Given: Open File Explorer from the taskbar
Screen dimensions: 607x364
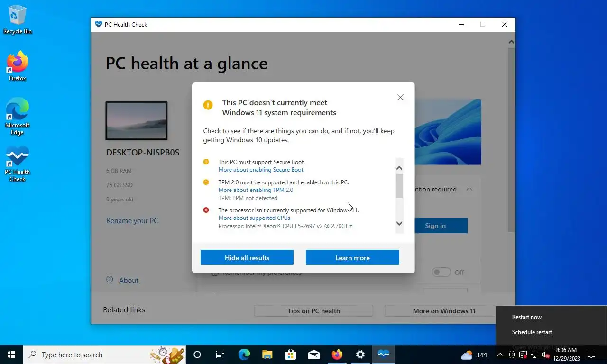Looking at the screenshot, I should pos(267,355).
